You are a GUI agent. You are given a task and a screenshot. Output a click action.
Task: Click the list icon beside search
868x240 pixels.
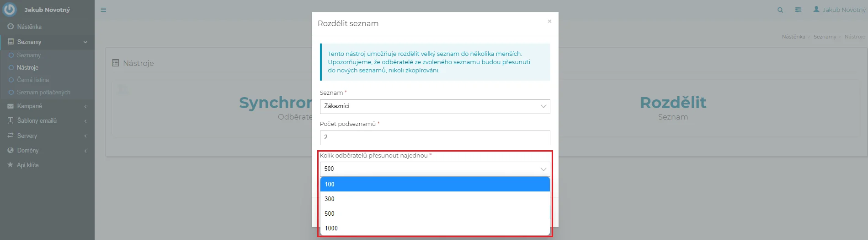[798, 10]
